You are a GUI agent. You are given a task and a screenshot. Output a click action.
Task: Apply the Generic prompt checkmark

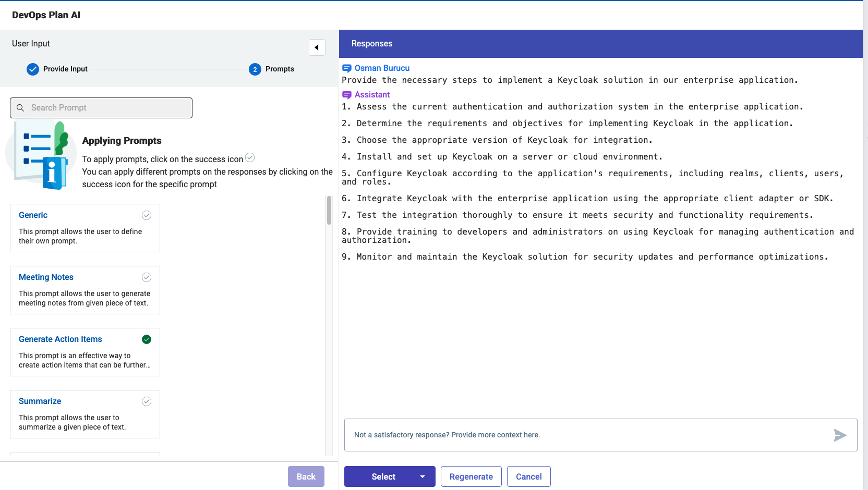tap(147, 215)
